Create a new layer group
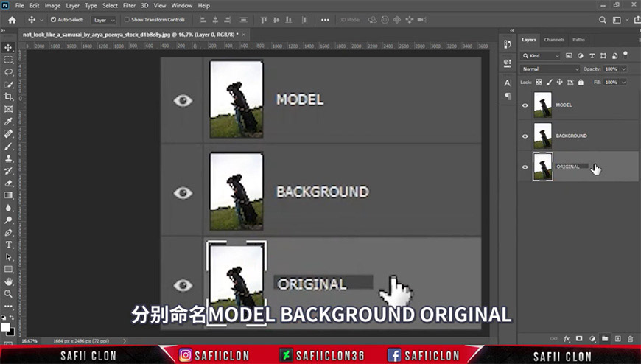Viewport: 641px width, 364px height. click(x=605, y=339)
